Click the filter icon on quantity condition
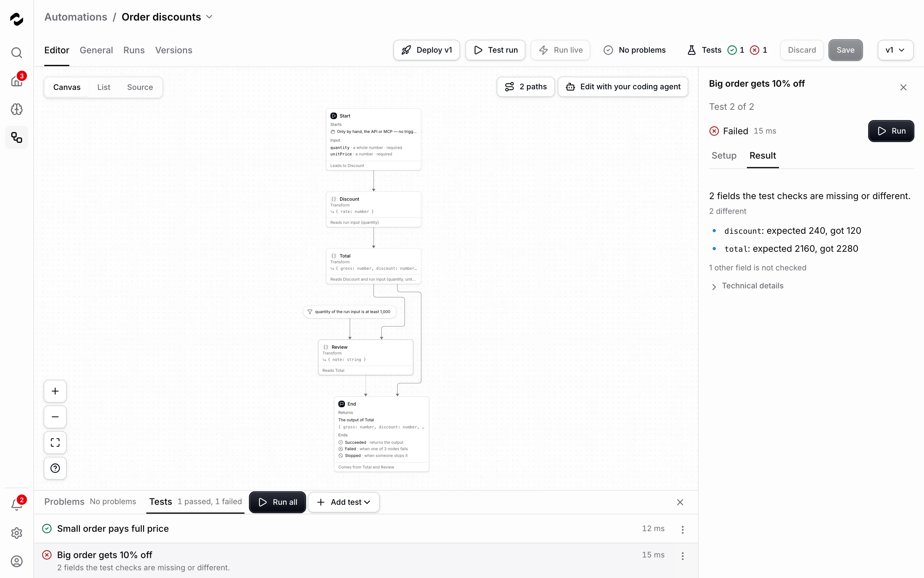The image size is (924, 578). pos(310,312)
